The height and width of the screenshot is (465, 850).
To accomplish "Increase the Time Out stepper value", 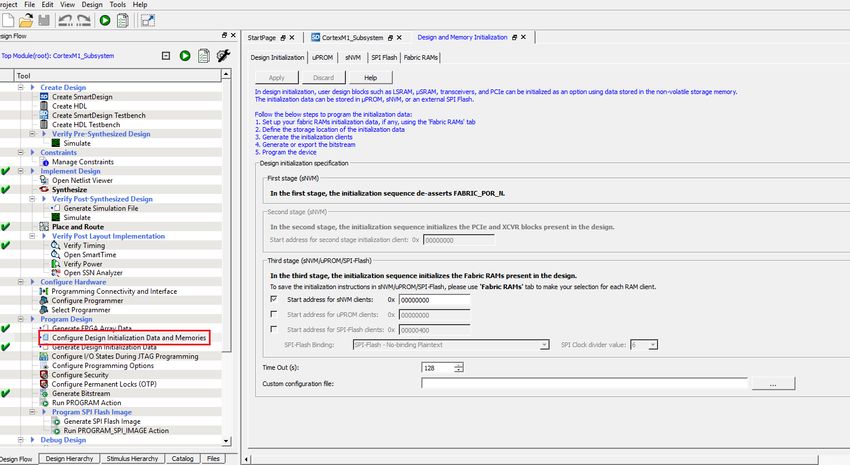I will (x=459, y=365).
